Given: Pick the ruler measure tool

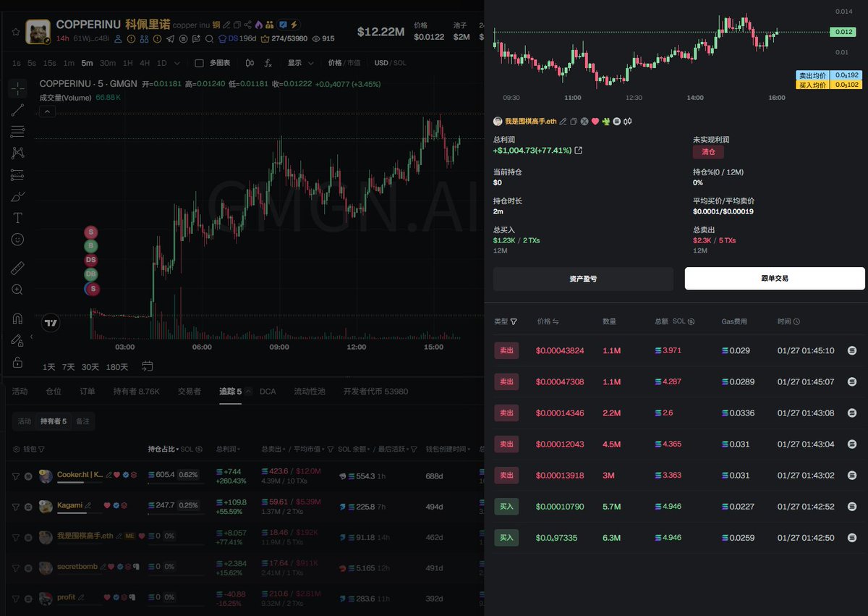Looking at the screenshot, I should [x=18, y=269].
